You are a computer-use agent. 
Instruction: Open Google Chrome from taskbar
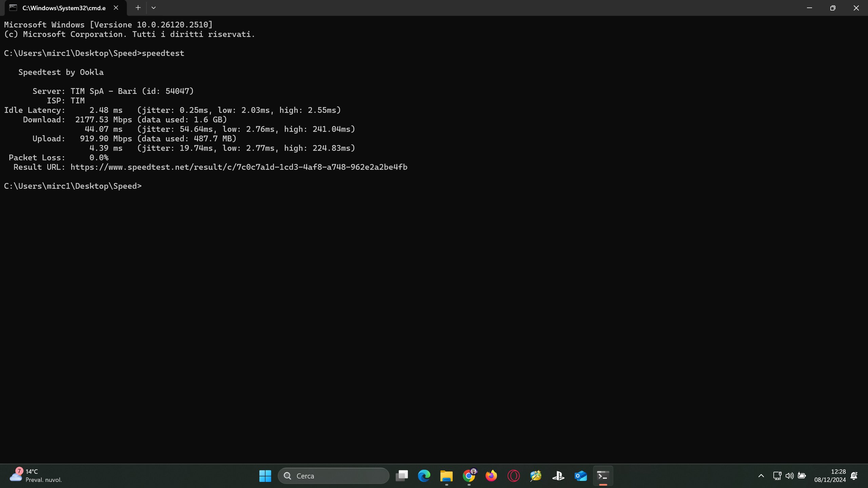pos(469,476)
